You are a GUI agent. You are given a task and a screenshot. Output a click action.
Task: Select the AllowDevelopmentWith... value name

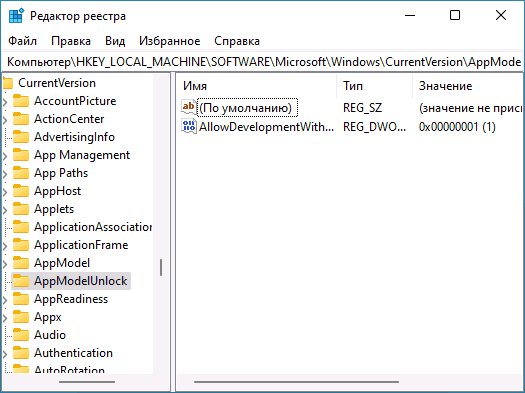pos(266,127)
